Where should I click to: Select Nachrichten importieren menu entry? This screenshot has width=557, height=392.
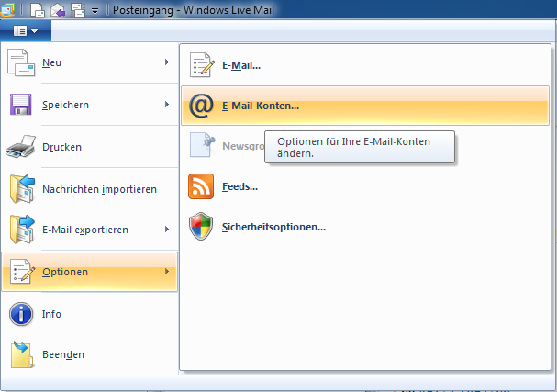point(90,189)
